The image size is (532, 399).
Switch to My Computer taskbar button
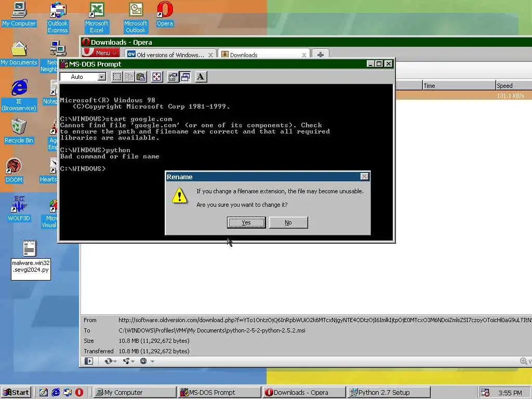click(x=135, y=393)
